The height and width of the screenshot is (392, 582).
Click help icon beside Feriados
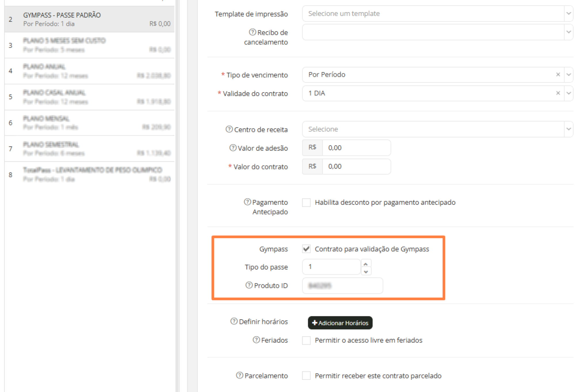point(256,340)
